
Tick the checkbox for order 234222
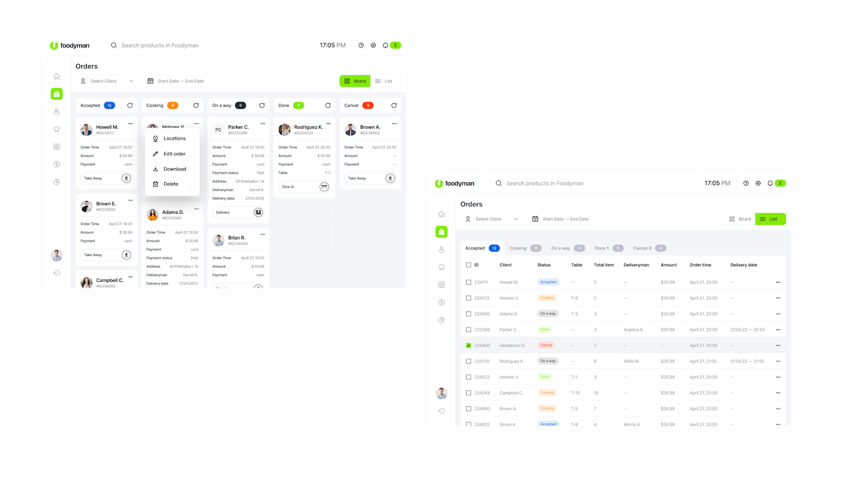coord(469,377)
